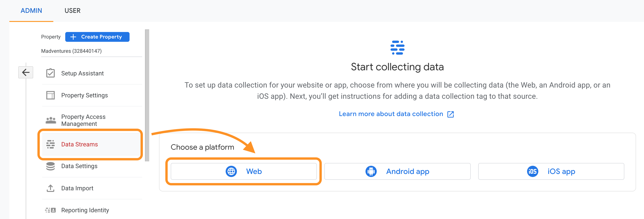Collapse the property column with back arrow
This screenshot has height=219, width=644.
(26, 72)
